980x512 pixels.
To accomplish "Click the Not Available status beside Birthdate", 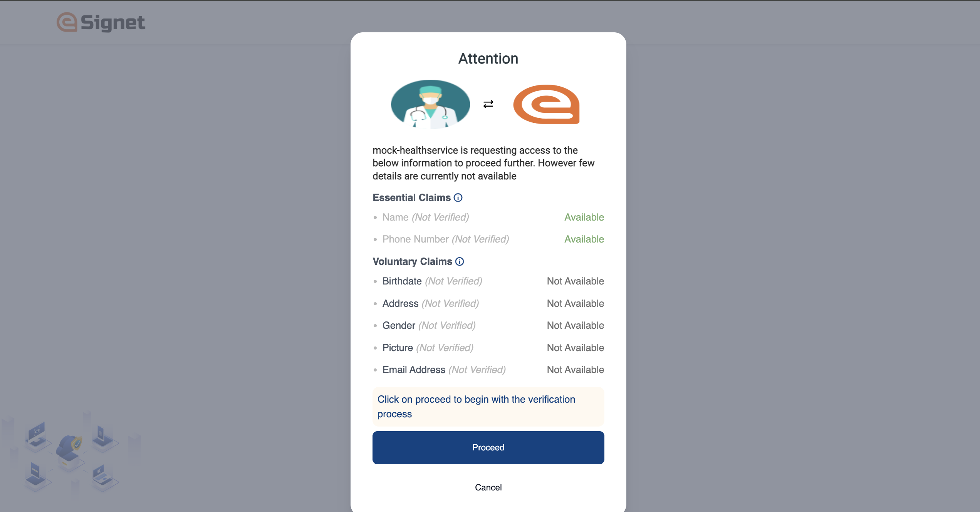I will pos(575,281).
